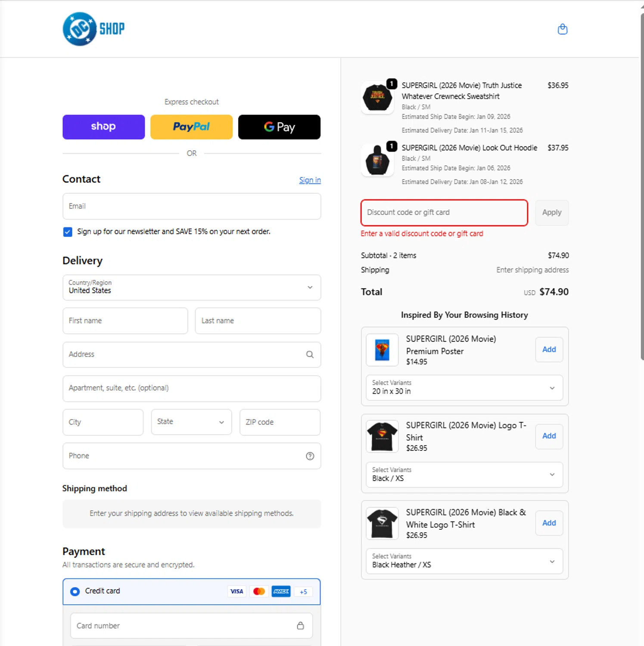Open the Country/Region dropdown
This screenshot has height=646, width=644.
tap(192, 287)
